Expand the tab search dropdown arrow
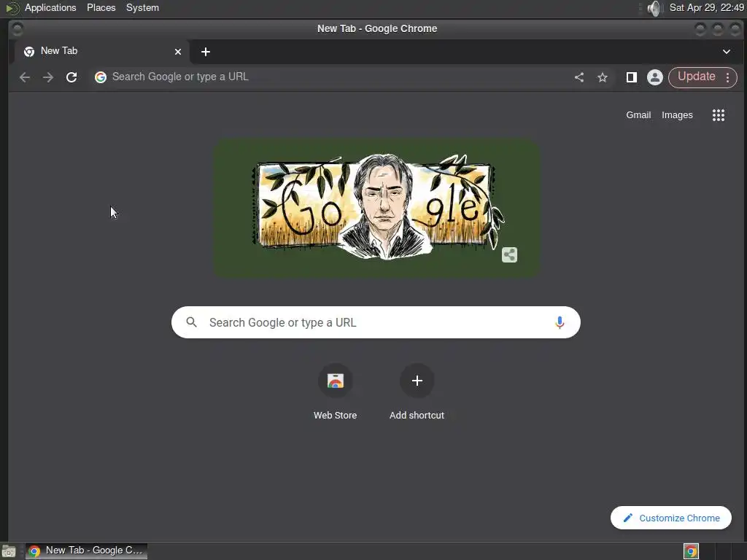This screenshot has height=560, width=747. 727,52
